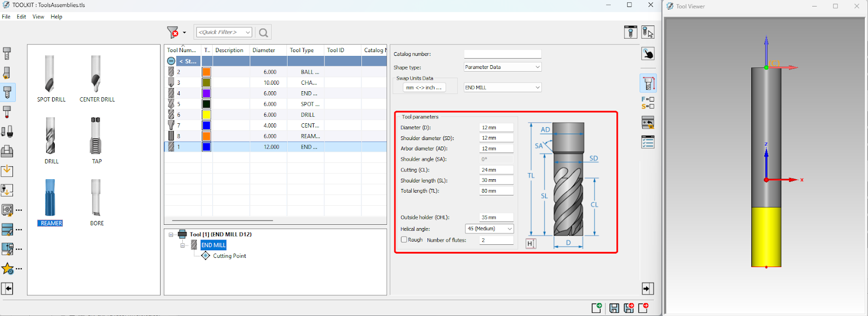The height and width of the screenshot is (316, 868).
Task: Select the CENTER DRILL tool icon
Action: click(x=95, y=74)
